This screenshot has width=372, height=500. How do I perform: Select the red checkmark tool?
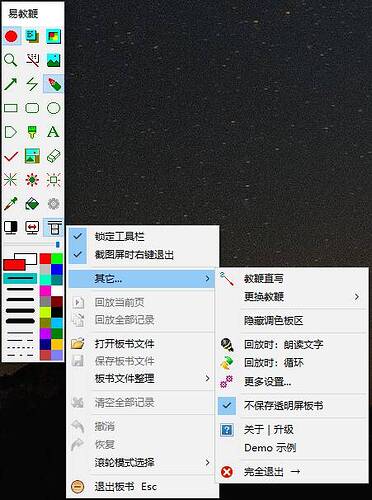[11, 156]
